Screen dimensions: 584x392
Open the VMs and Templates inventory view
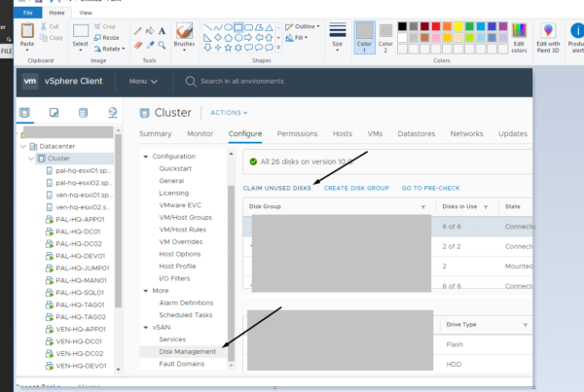pos(54,113)
